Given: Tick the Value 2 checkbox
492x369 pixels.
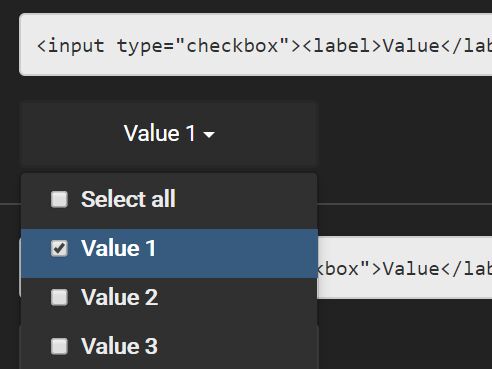Looking at the screenshot, I should [59, 297].
